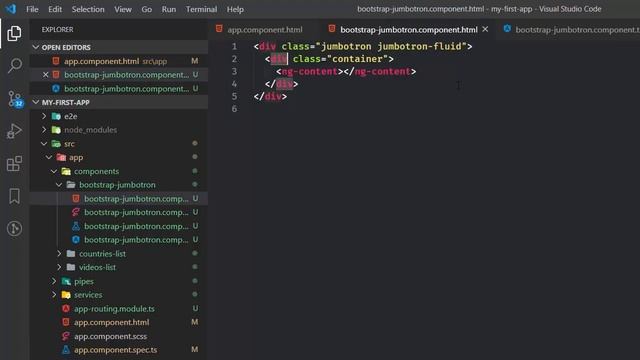The height and width of the screenshot is (360, 640).
Task: Open the View menu
Action: click(x=123, y=9)
